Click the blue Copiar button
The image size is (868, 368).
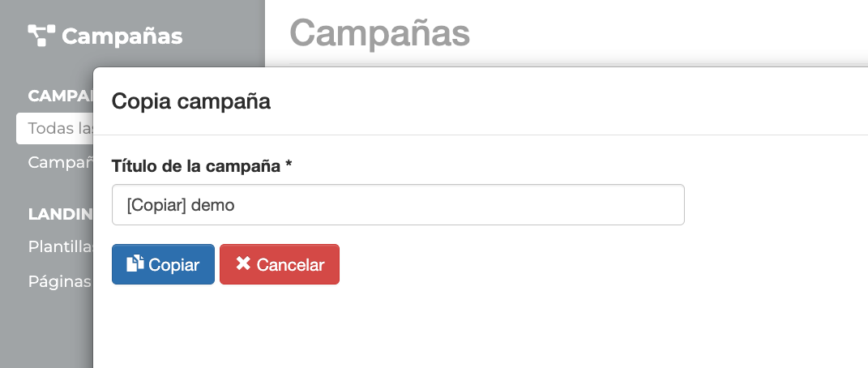pos(163,264)
